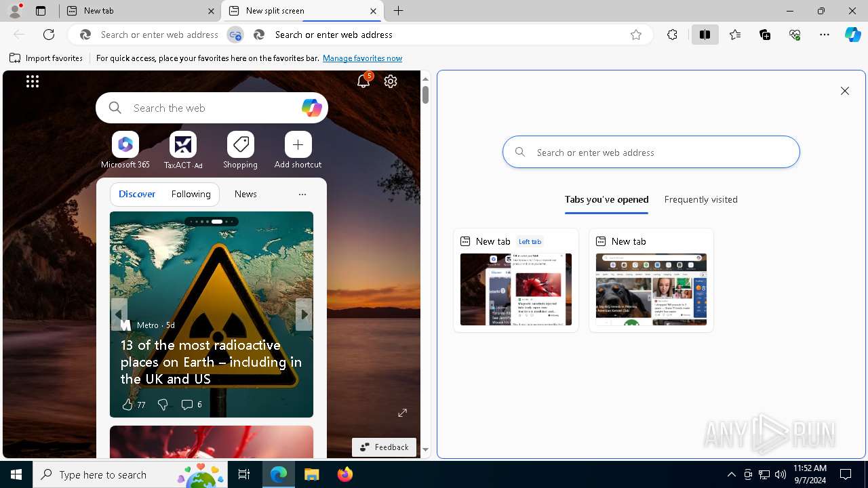Launch Firefox from the taskbar

tap(344, 474)
